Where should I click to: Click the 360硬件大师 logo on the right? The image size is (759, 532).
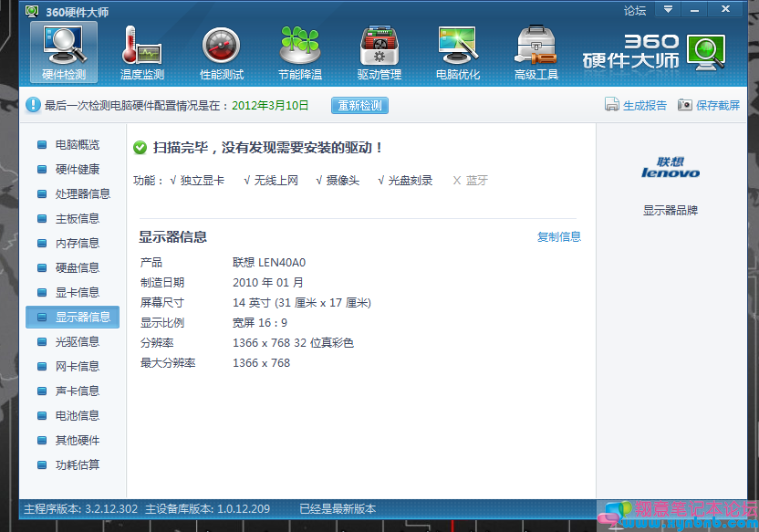point(653,52)
